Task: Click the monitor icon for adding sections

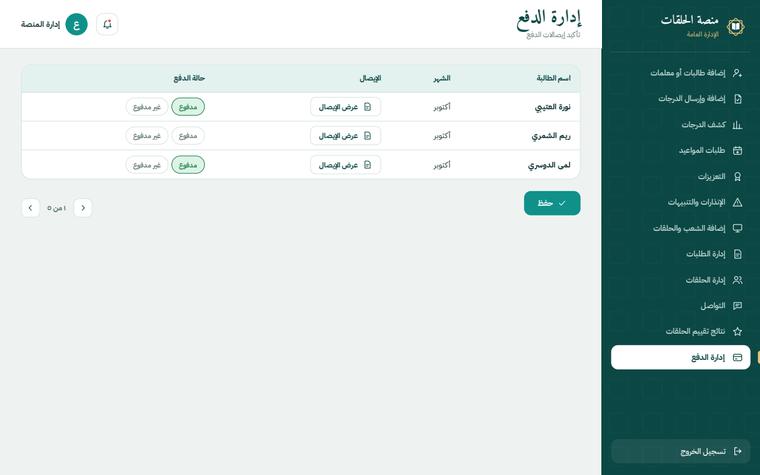Action: 737,228
